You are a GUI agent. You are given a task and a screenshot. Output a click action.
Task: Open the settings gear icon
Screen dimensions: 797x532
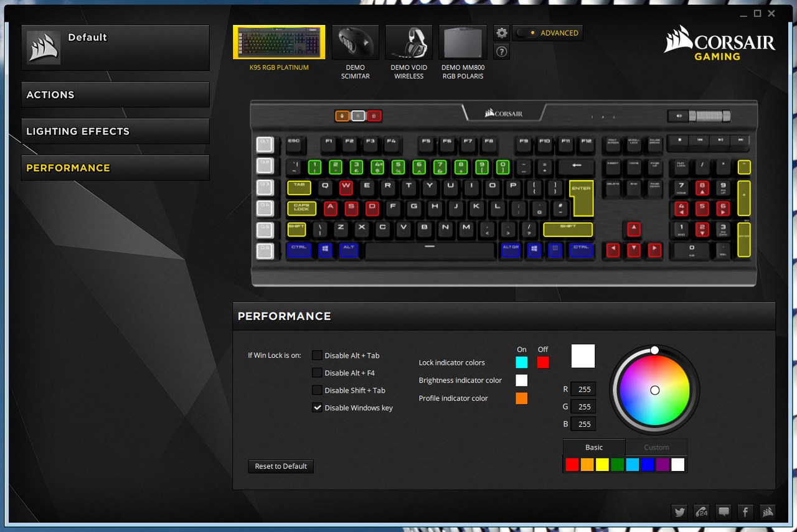[502, 33]
